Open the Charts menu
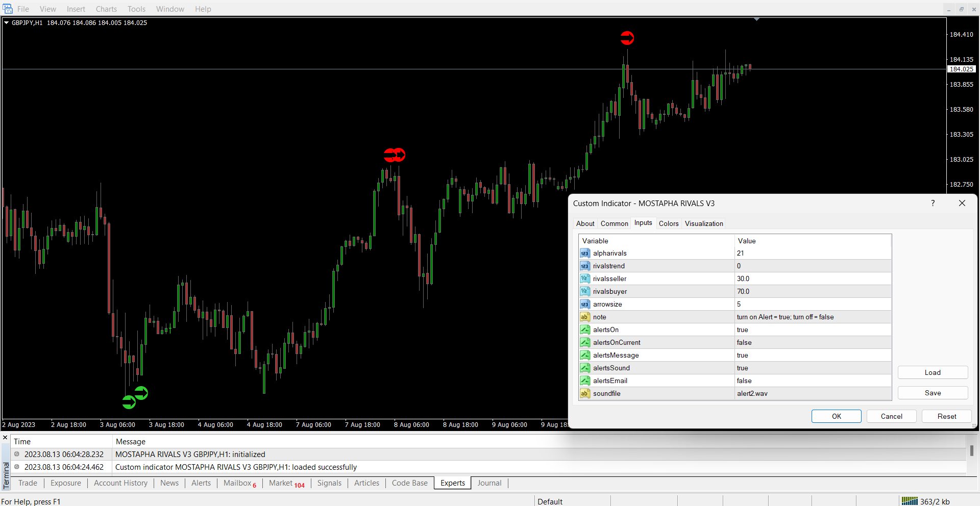The width and height of the screenshot is (980, 506). 106,9
